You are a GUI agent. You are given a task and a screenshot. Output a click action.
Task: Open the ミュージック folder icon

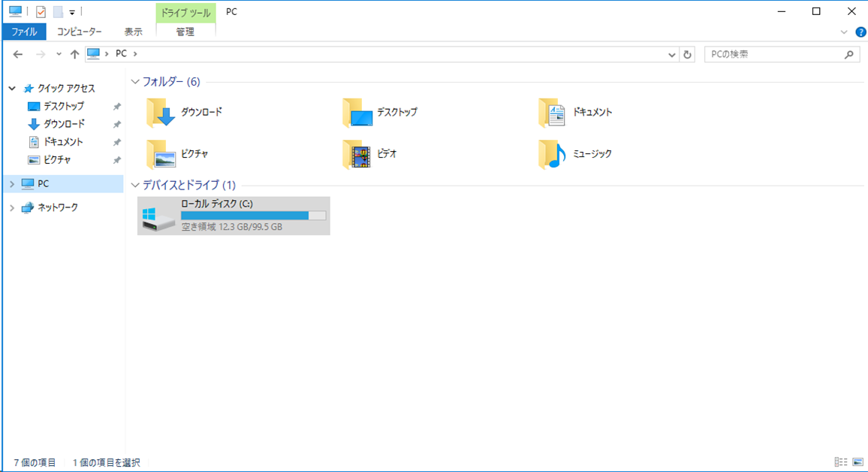[x=553, y=154]
